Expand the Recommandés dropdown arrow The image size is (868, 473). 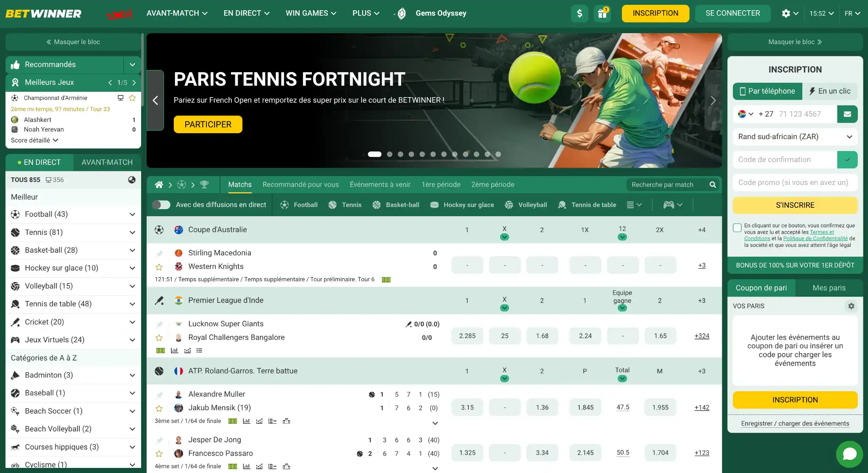(132, 64)
